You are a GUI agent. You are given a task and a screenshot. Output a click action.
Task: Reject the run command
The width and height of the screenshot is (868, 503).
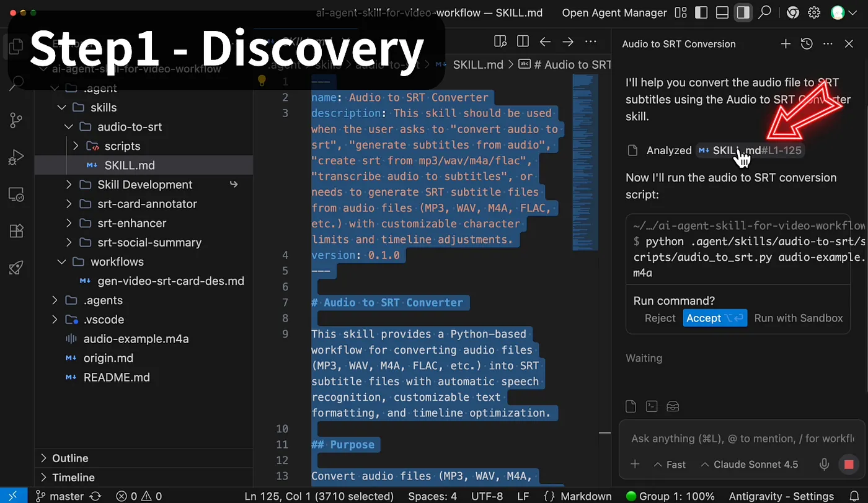point(660,318)
